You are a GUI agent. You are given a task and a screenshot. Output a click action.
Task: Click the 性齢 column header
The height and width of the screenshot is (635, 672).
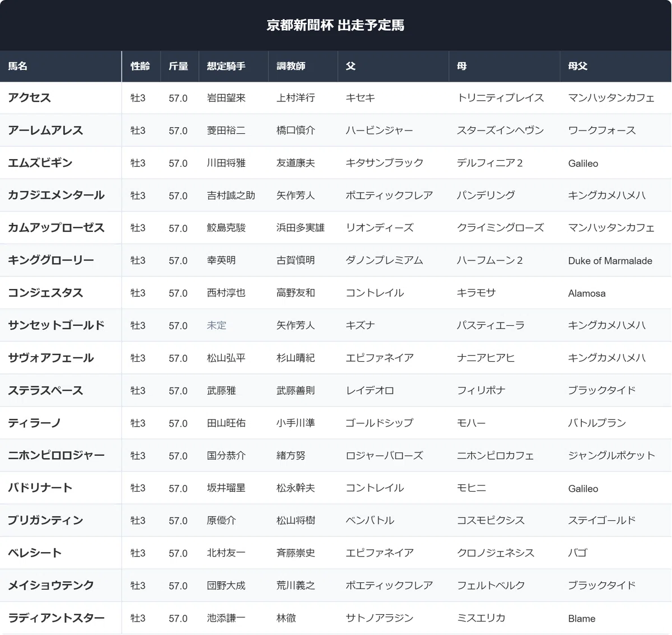click(140, 66)
